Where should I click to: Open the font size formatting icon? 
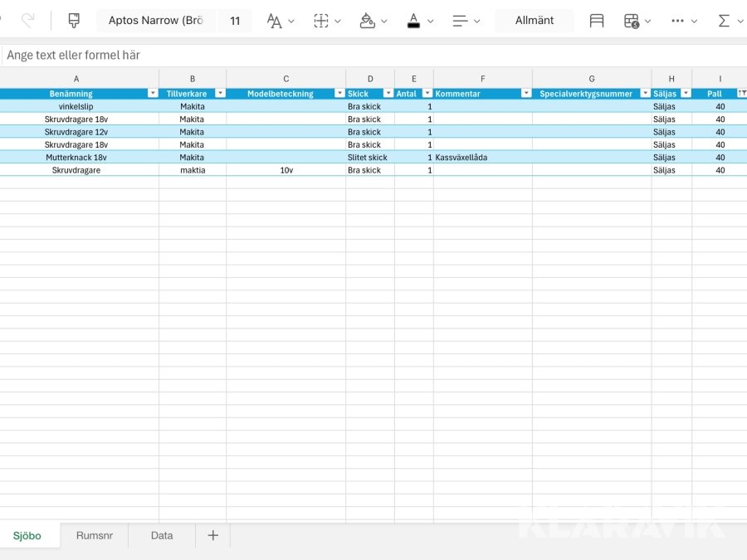(275, 21)
